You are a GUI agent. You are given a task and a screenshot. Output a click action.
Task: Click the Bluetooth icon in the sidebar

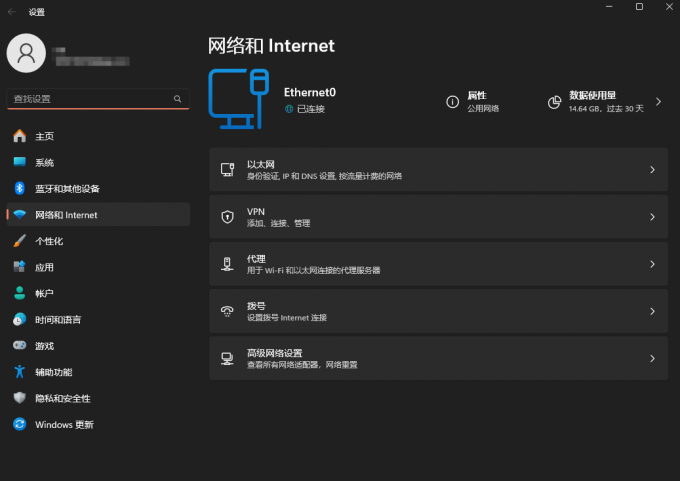pos(20,188)
